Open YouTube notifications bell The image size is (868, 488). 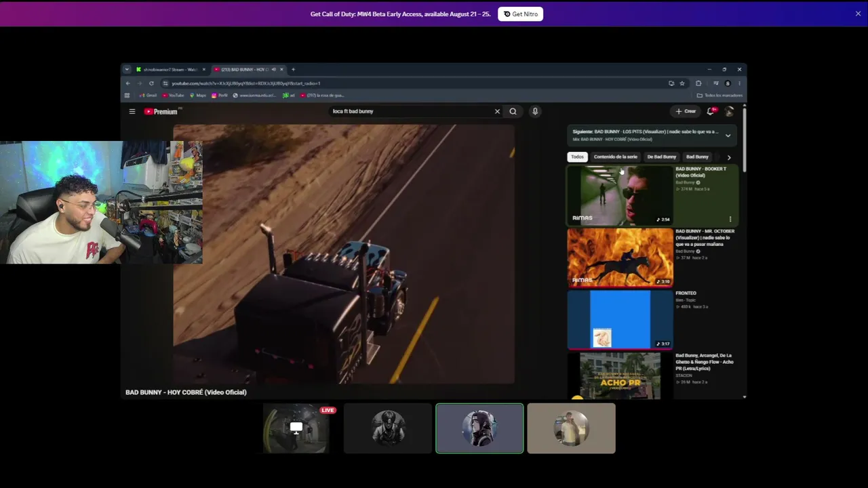tap(711, 111)
